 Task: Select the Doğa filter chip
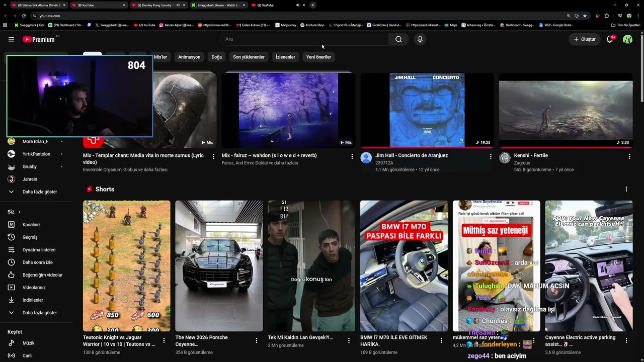216,57
